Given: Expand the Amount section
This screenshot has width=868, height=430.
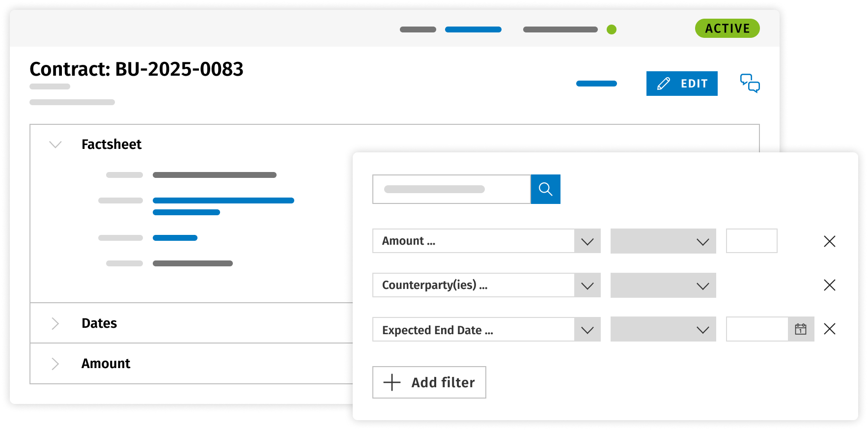Looking at the screenshot, I should (56, 364).
